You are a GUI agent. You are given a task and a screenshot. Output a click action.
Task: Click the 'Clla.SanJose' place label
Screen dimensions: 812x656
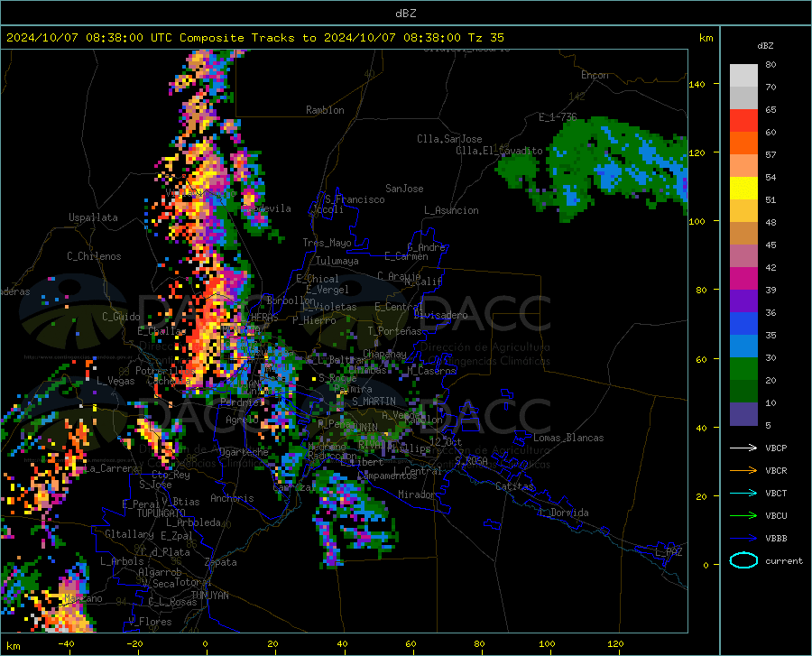[x=449, y=139]
